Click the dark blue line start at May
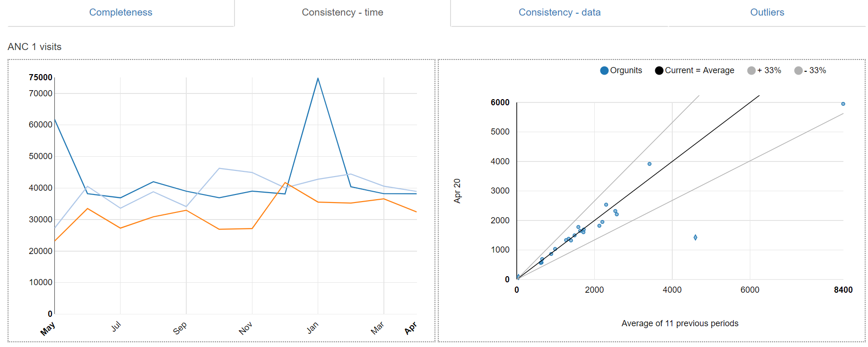The width and height of the screenshot is (868, 347). [x=55, y=119]
